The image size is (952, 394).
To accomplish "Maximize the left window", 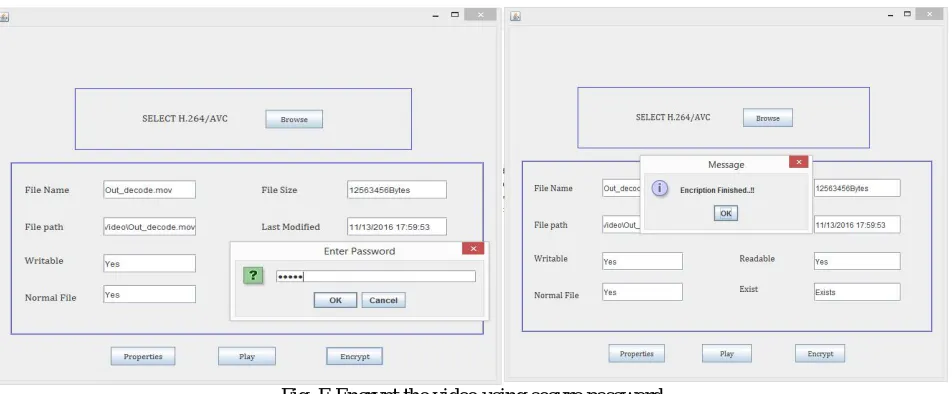I will [455, 15].
